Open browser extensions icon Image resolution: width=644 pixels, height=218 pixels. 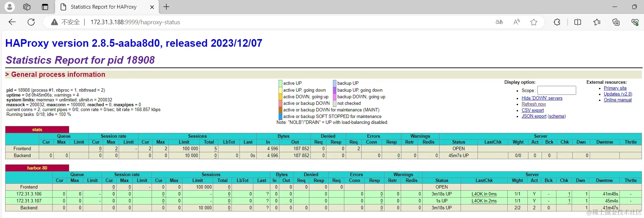click(557, 22)
